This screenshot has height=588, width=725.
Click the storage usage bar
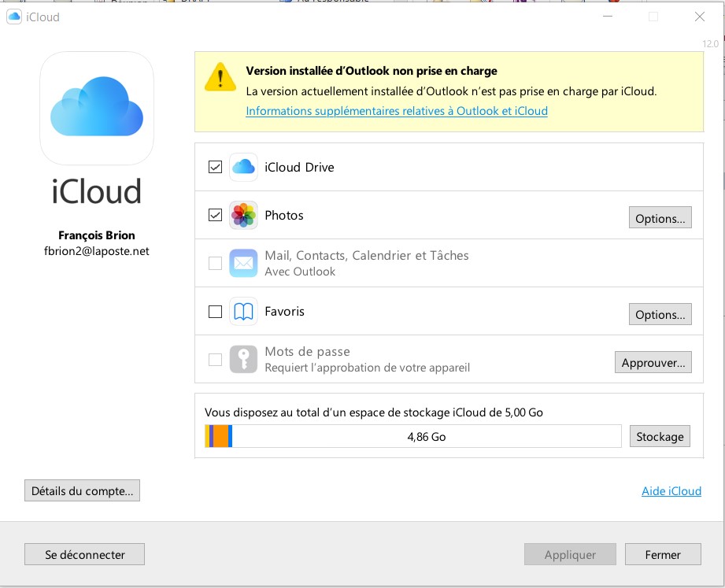point(412,436)
